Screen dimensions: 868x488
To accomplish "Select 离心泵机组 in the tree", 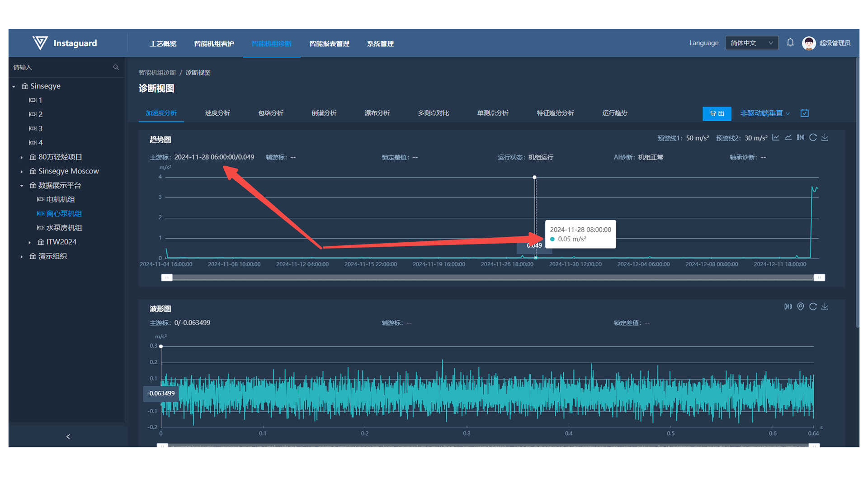I will pyautogui.click(x=60, y=213).
